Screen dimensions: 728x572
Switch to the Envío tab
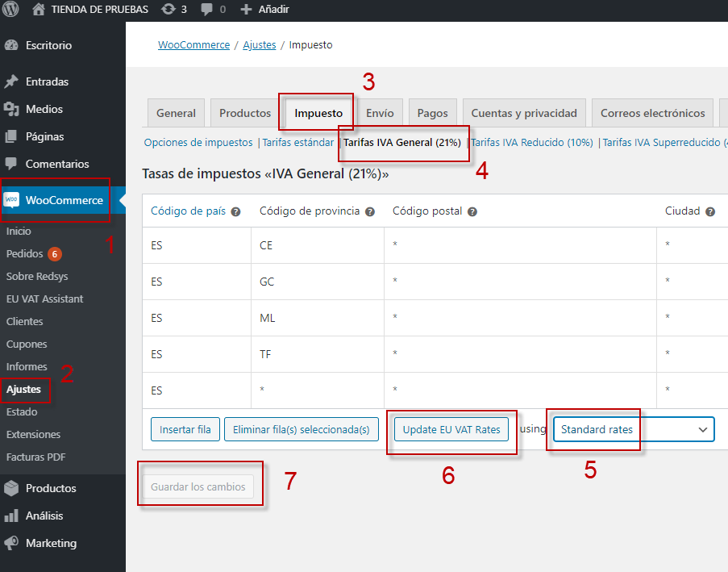point(380,113)
